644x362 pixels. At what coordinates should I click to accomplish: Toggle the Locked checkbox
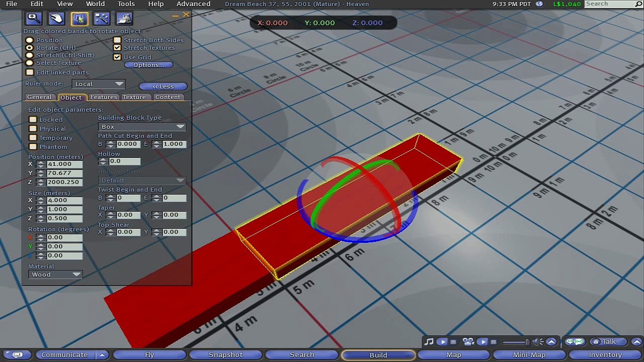pos(33,120)
